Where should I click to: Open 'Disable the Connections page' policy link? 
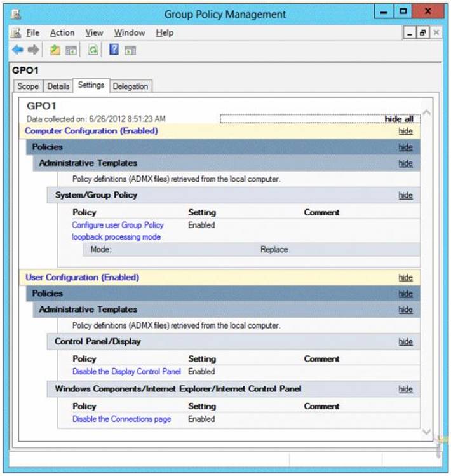121,419
